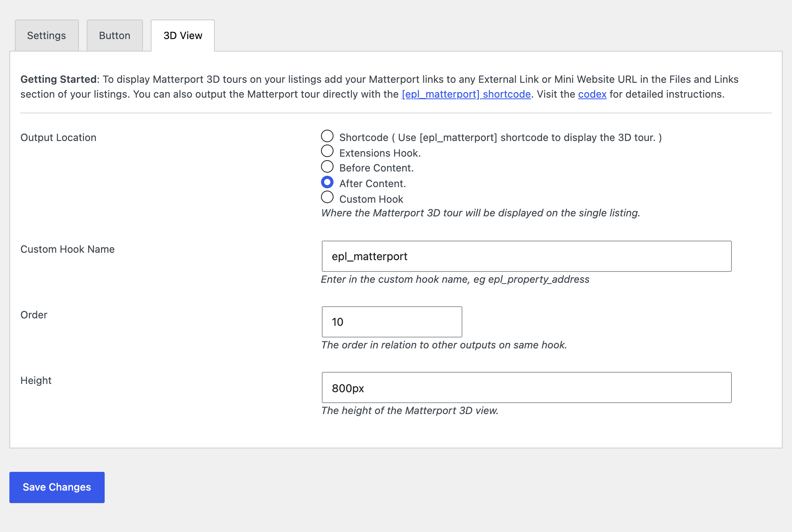Open the [epl_matterport] shortcode link
Image resolution: width=792 pixels, height=532 pixels.
[x=466, y=94]
